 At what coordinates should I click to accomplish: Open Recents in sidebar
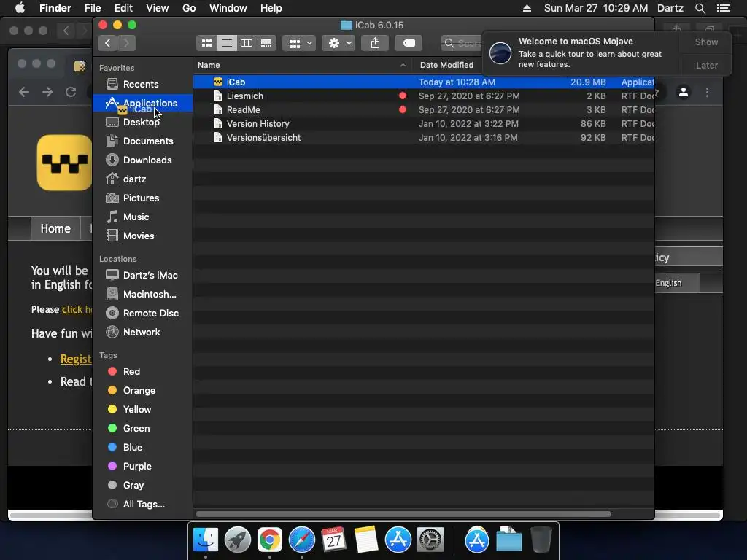click(143, 85)
